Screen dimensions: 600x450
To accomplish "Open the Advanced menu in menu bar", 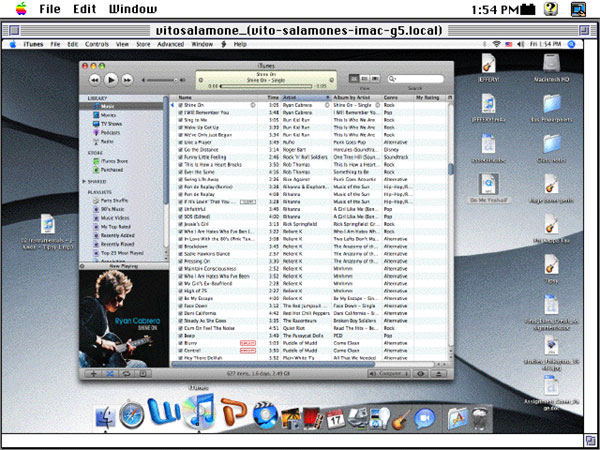I will coord(170,45).
